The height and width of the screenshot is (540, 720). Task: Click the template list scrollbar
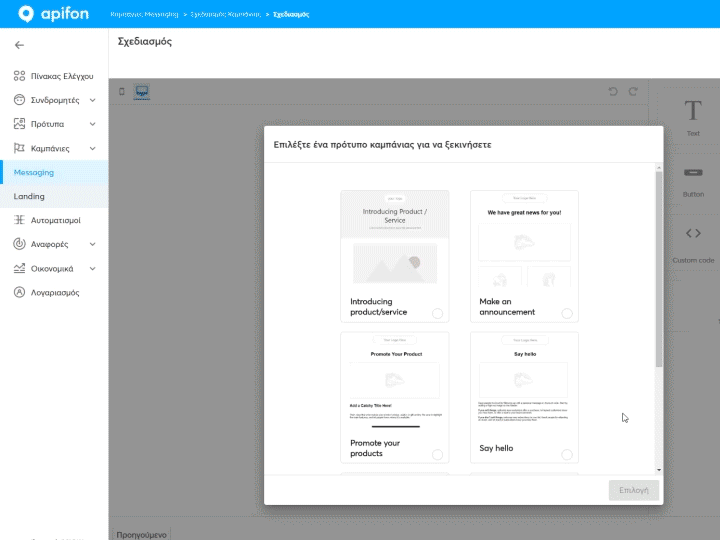(x=658, y=268)
